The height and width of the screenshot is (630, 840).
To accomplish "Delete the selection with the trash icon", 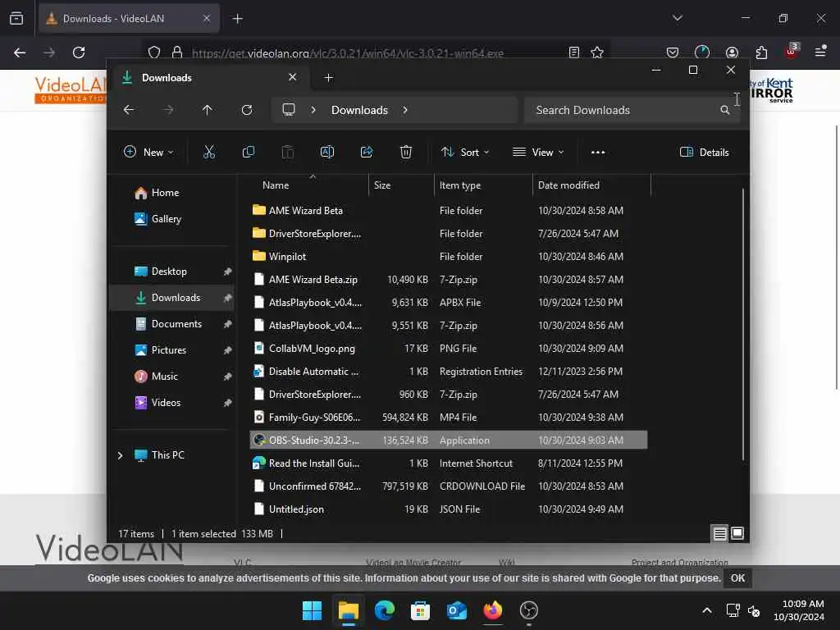I will click(x=406, y=152).
